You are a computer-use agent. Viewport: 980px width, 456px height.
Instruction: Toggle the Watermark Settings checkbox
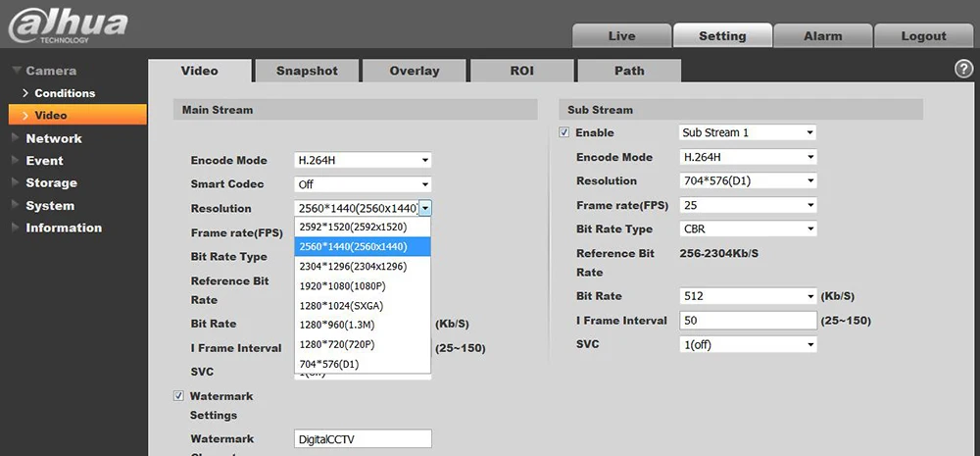click(178, 396)
